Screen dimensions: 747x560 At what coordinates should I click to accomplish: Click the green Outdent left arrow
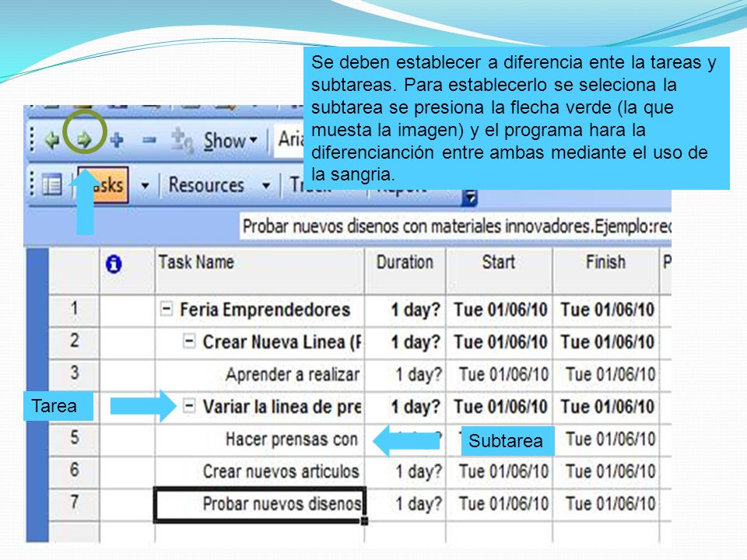51,141
